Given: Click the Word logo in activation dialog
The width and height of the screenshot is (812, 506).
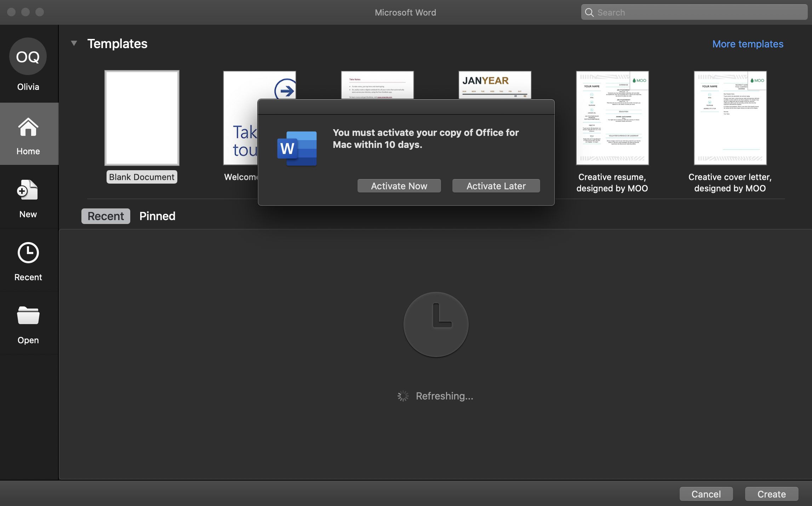Looking at the screenshot, I should pyautogui.click(x=297, y=149).
